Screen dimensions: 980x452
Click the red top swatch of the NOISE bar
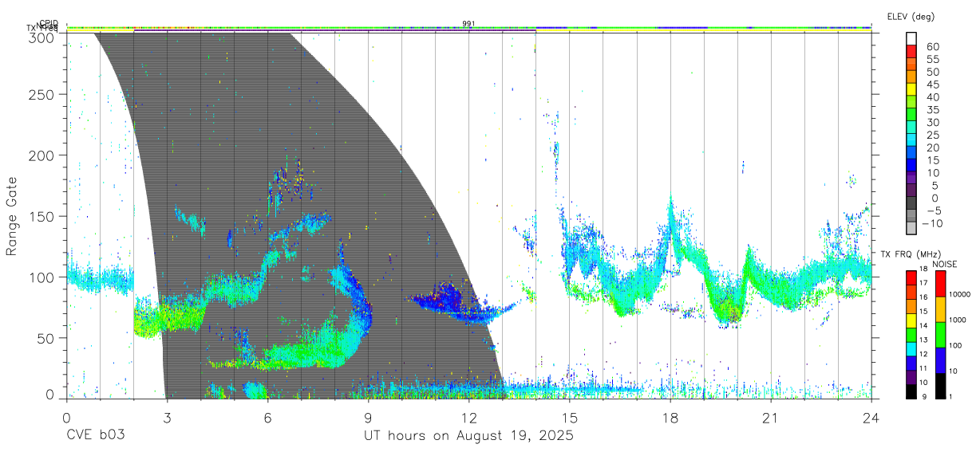pos(940,283)
